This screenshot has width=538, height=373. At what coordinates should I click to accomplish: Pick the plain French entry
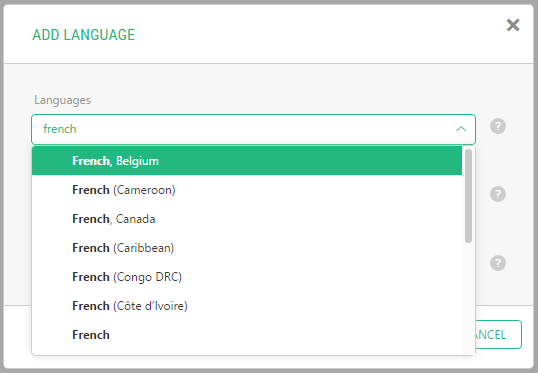click(247, 335)
